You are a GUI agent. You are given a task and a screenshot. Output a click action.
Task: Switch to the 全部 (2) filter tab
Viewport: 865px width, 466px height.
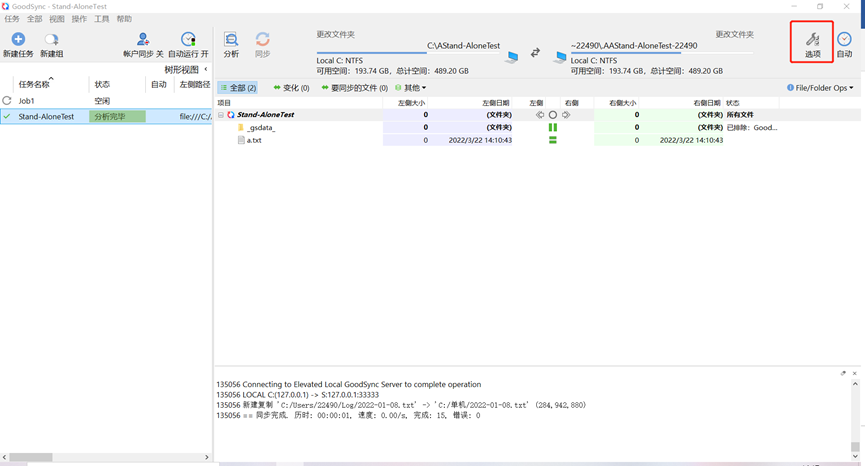point(238,88)
